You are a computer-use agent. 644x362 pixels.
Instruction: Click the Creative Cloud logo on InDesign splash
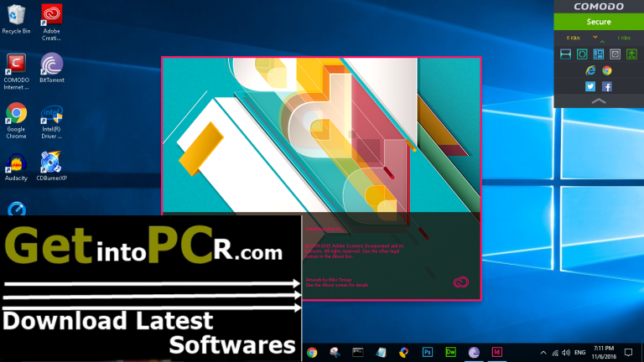pos(461,282)
